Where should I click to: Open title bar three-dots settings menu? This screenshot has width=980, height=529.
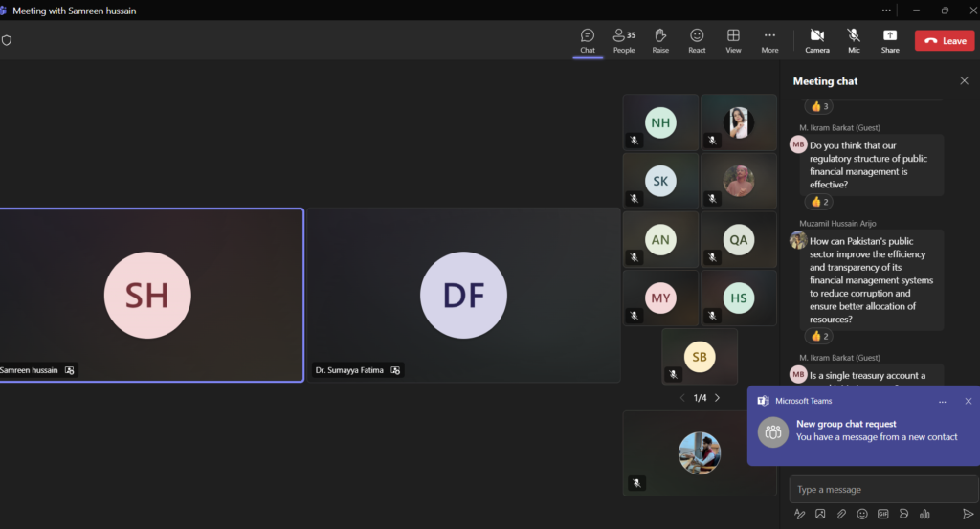(886, 10)
